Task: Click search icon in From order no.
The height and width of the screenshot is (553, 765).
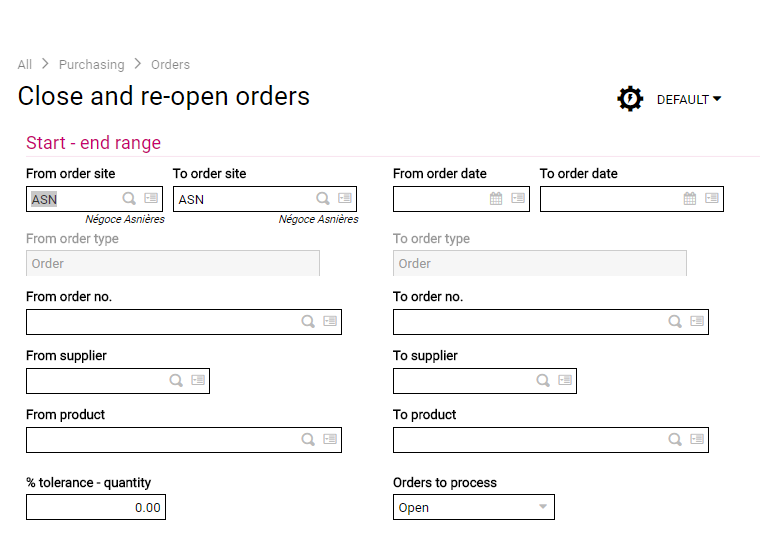Action: tap(308, 321)
